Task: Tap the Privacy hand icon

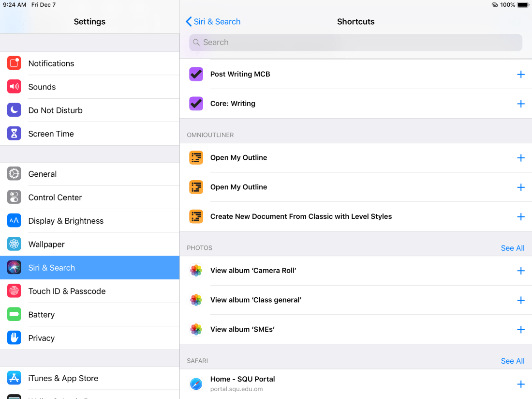Action: [x=14, y=338]
